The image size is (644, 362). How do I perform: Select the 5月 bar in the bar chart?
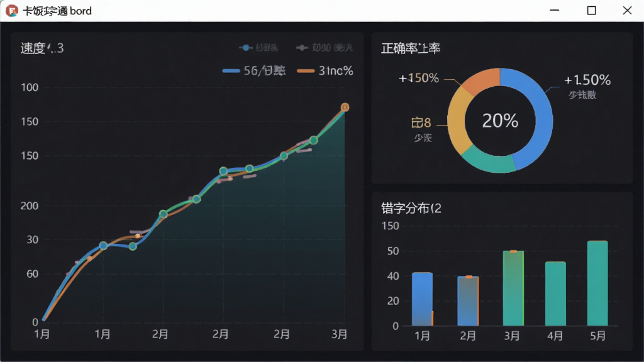tap(597, 283)
